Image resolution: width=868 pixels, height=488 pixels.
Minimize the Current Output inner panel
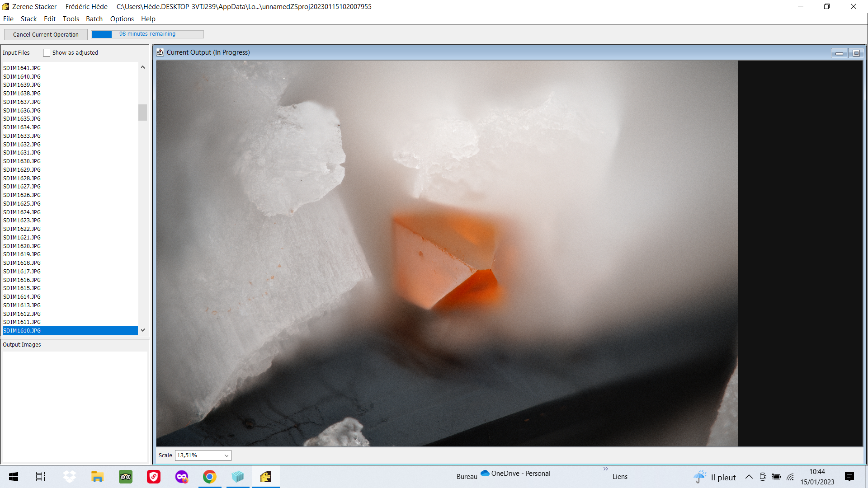click(839, 53)
